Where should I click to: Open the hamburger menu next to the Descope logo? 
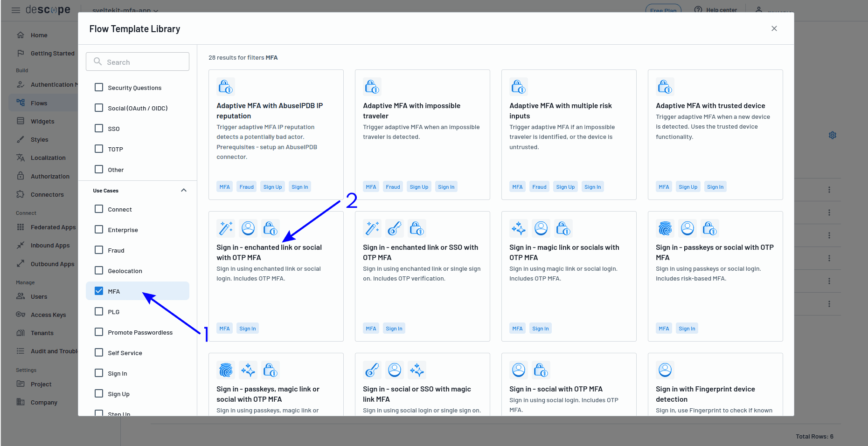(16, 10)
